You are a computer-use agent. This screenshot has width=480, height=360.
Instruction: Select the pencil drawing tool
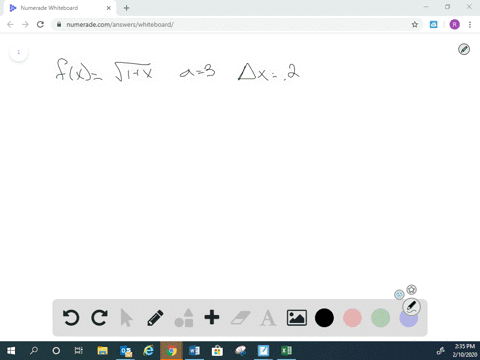click(155, 318)
